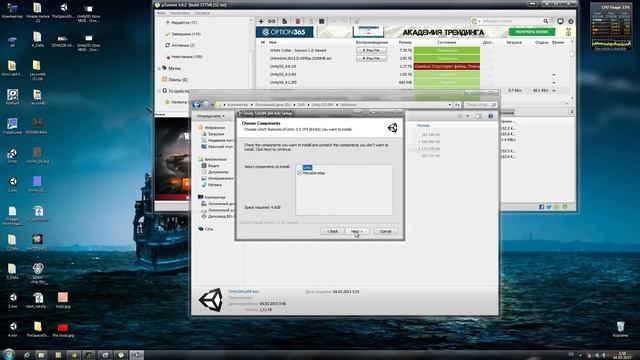Open Компьютер desktop icon
This screenshot has height=360, width=640.
12,11
